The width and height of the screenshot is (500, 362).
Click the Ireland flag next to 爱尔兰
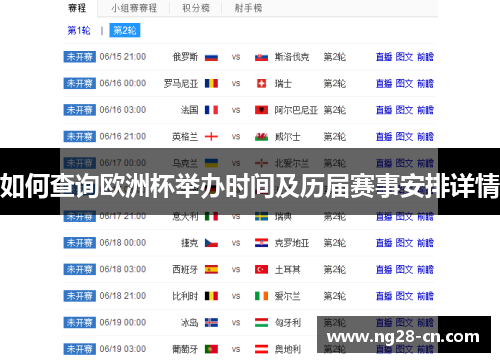[x=261, y=296]
